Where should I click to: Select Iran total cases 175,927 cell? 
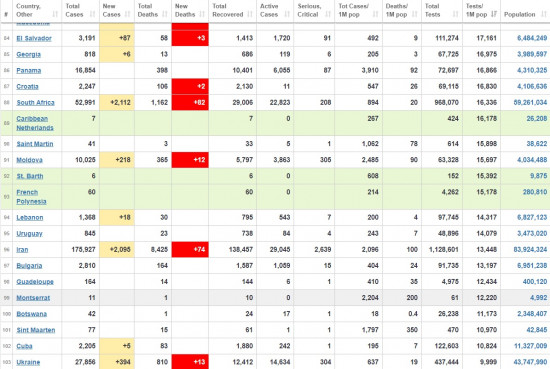pos(80,250)
